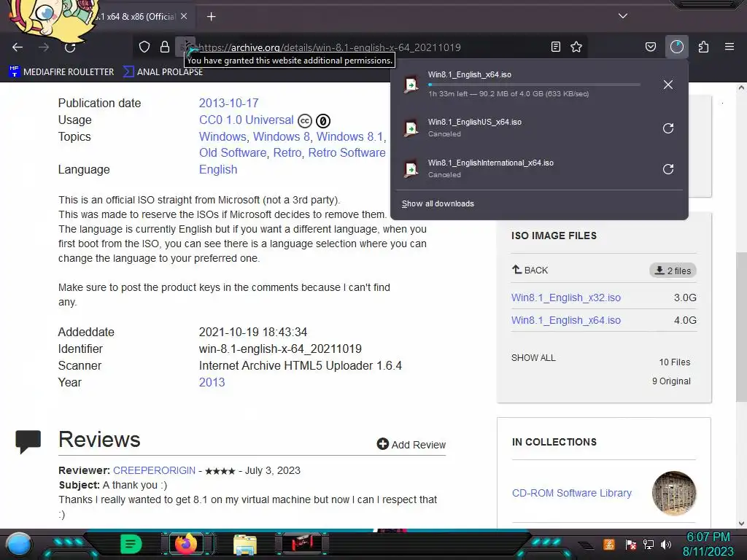Screen dimensions: 747x560
Task: Click Show all downloads
Action: click(438, 204)
